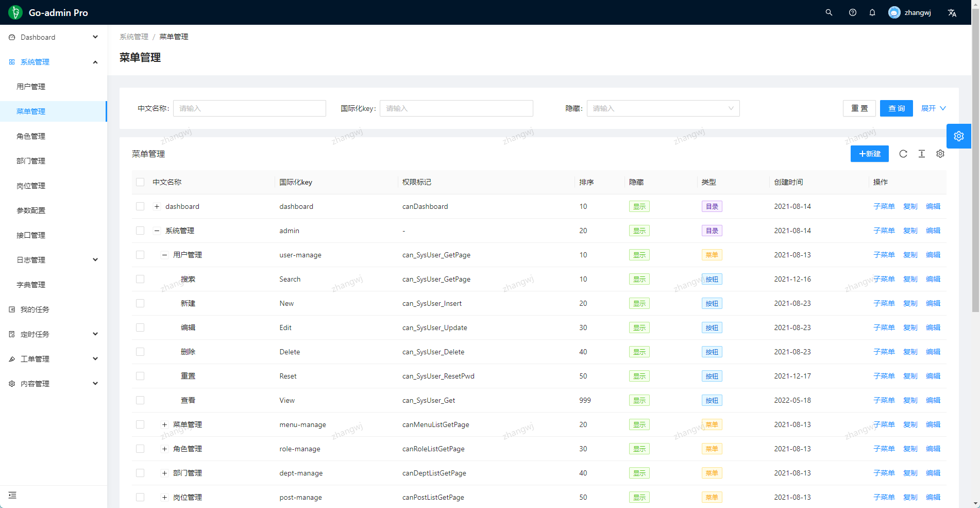Refresh the menu table with reload icon
Image resolution: width=980 pixels, height=508 pixels.
903,154
